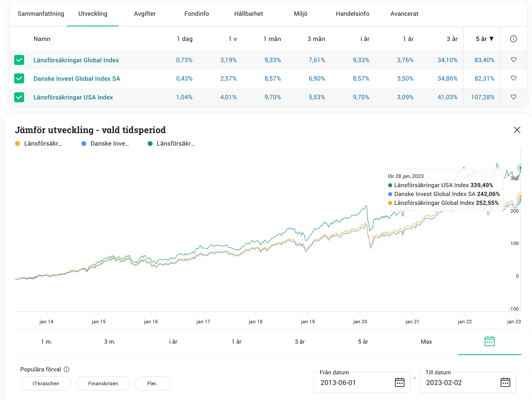Expand the Fler.. presets option
Image resolution: width=532 pixels, height=400 pixels.
(x=153, y=383)
